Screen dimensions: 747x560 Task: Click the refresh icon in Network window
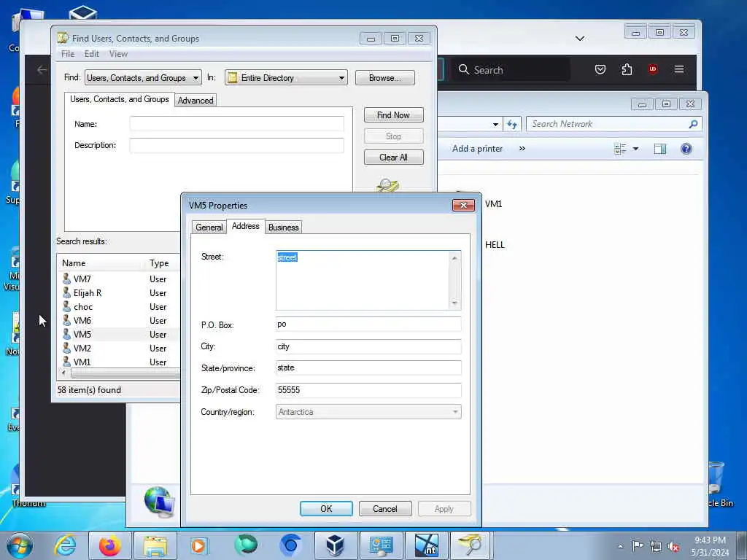(x=512, y=124)
